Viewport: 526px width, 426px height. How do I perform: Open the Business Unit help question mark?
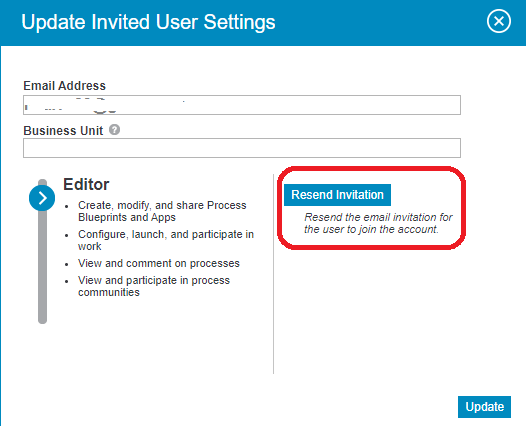[x=114, y=129]
